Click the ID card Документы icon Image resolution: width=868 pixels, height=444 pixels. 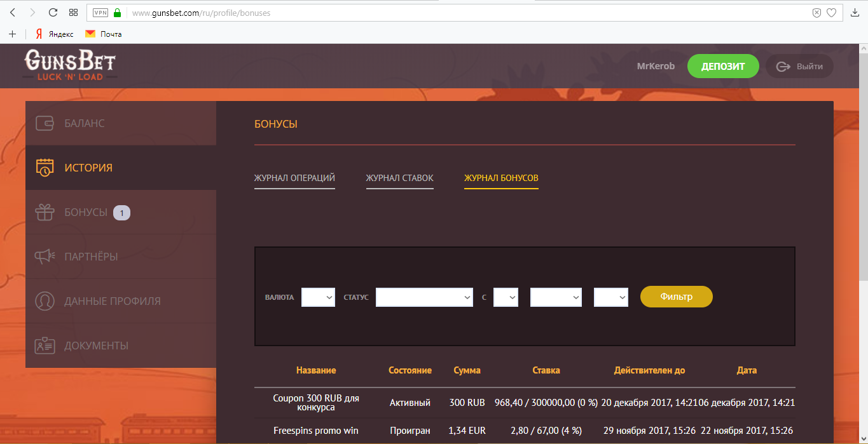click(45, 346)
